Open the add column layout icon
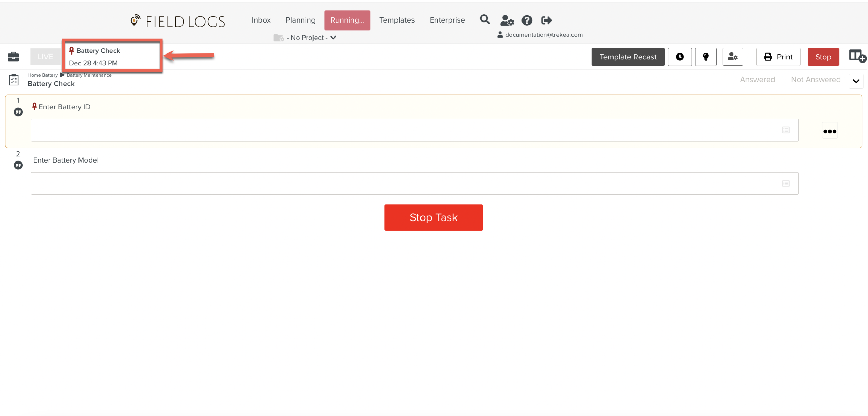 tap(857, 56)
